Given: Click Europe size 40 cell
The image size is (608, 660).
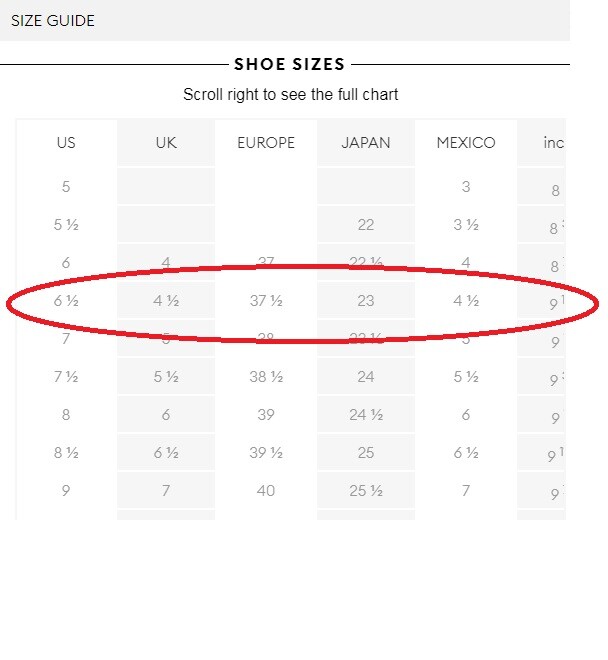Looking at the screenshot, I should (266, 491).
